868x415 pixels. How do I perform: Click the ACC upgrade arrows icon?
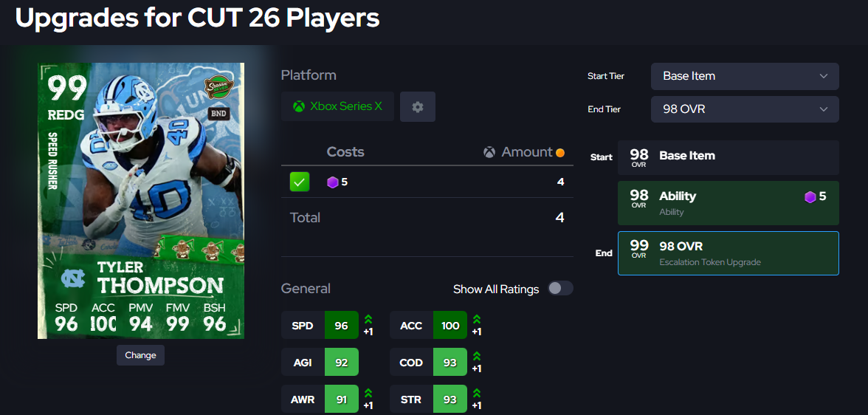pyautogui.click(x=476, y=320)
